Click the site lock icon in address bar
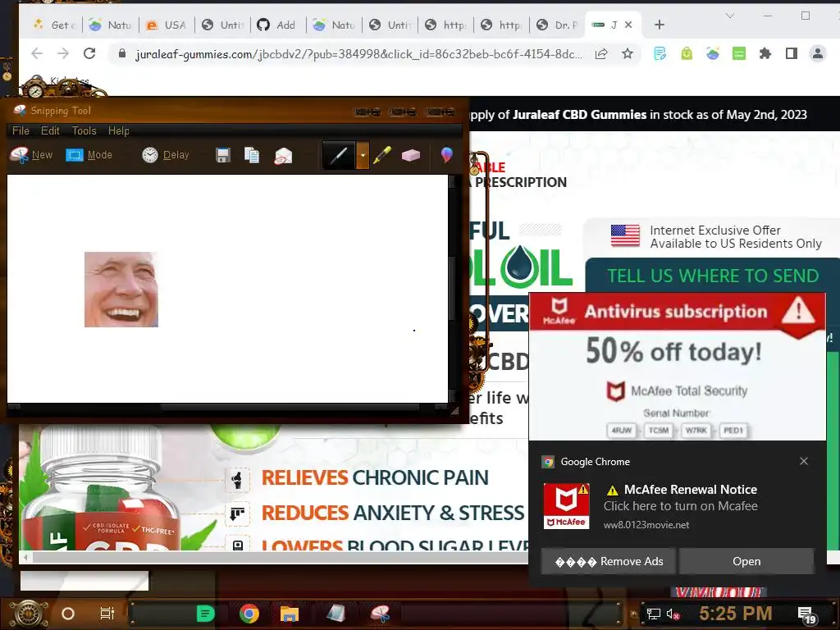This screenshot has height=630, width=840. 122,53
